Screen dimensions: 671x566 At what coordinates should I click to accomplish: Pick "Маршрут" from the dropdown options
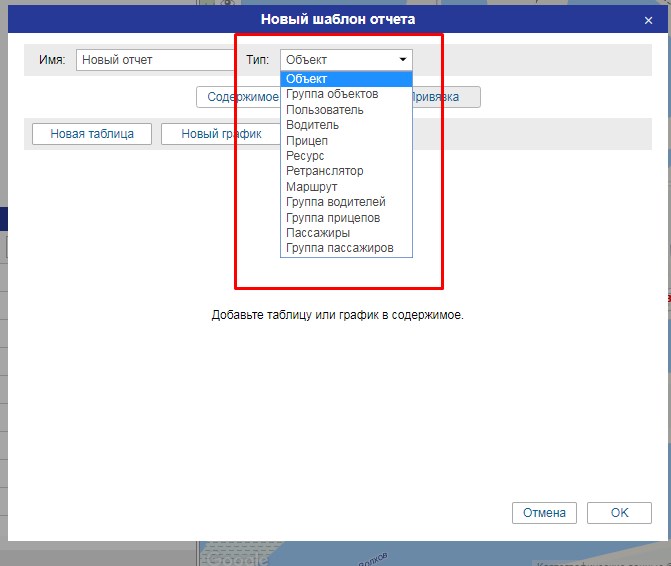click(x=311, y=187)
